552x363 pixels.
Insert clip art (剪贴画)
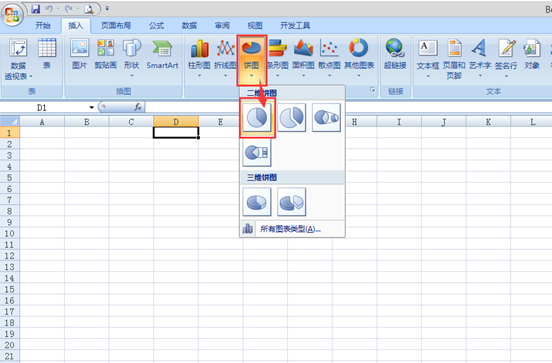coord(106,54)
